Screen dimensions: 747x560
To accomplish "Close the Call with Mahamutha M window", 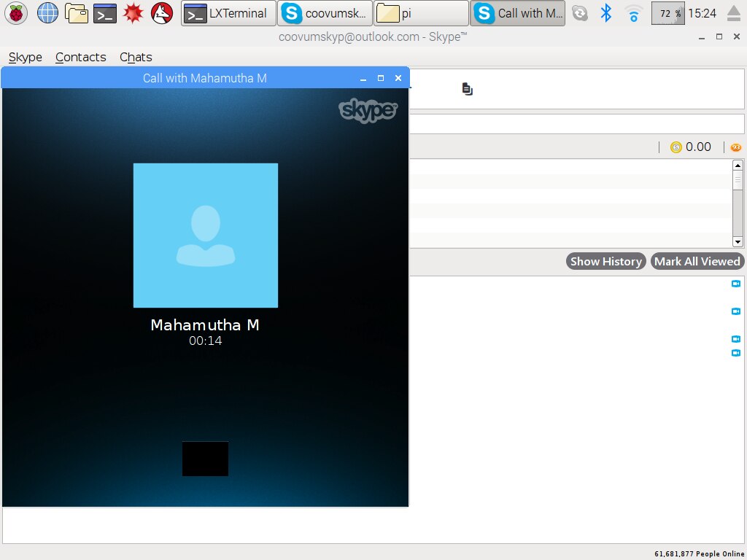I will pos(398,78).
